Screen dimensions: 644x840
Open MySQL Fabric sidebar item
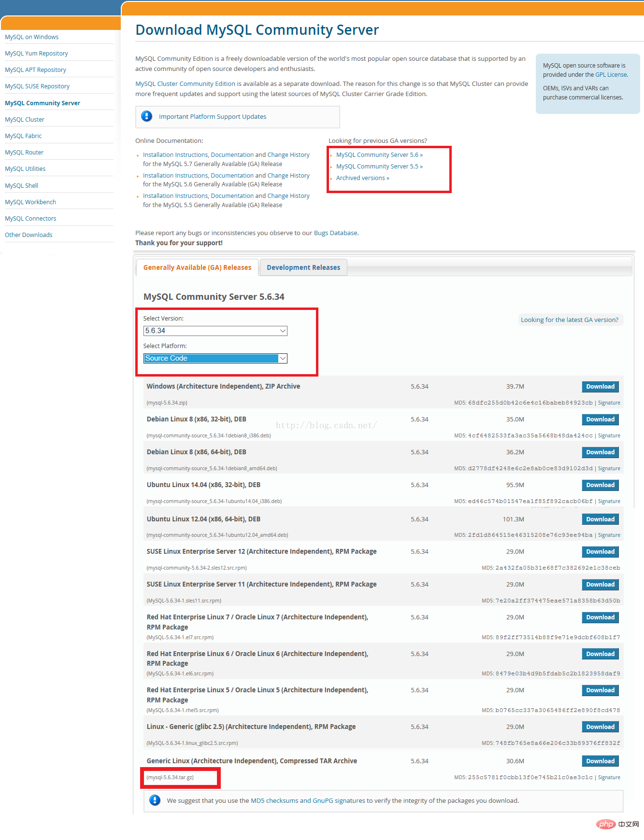23,136
